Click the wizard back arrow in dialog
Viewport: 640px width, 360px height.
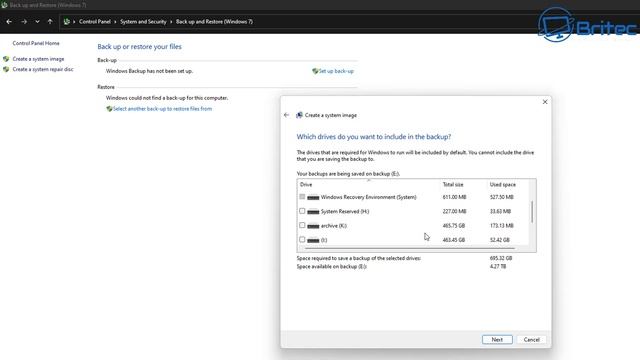pos(286,115)
